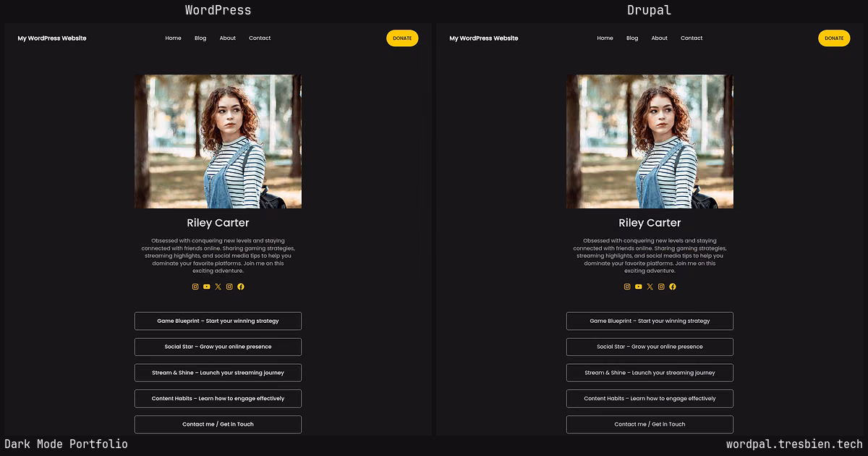Image resolution: width=868 pixels, height=456 pixels.
Task: Click the Donate button in Drupal preview
Action: [x=834, y=38]
